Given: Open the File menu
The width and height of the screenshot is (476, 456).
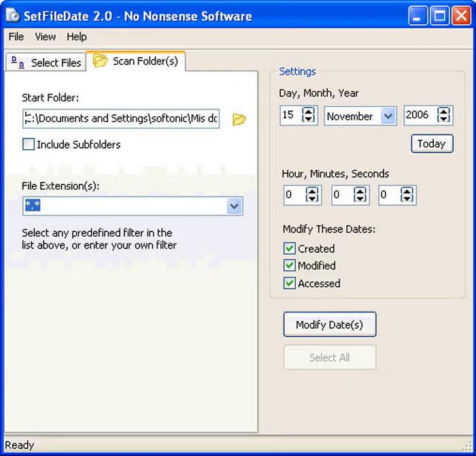Looking at the screenshot, I should [x=16, y=37].
